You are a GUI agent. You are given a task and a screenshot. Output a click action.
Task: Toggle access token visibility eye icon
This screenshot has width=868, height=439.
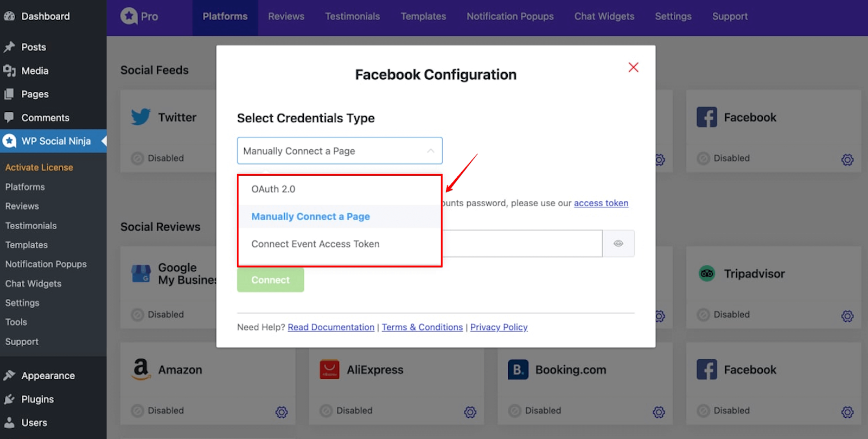[x=618, y=243]
